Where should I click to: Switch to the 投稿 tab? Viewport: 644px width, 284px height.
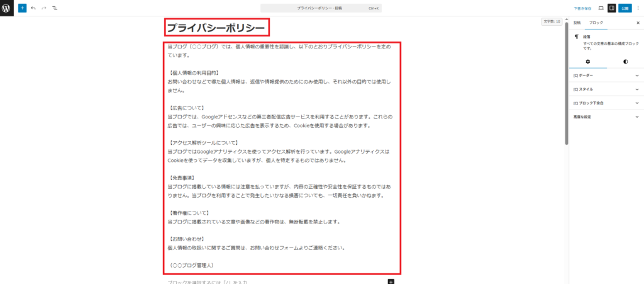577,23
